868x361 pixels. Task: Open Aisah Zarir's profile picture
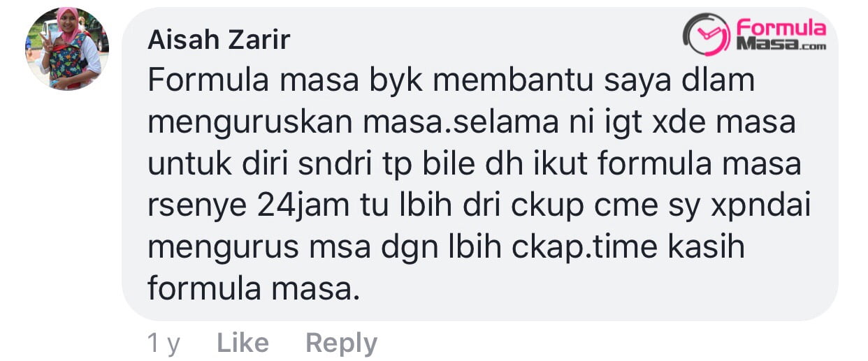67,48
